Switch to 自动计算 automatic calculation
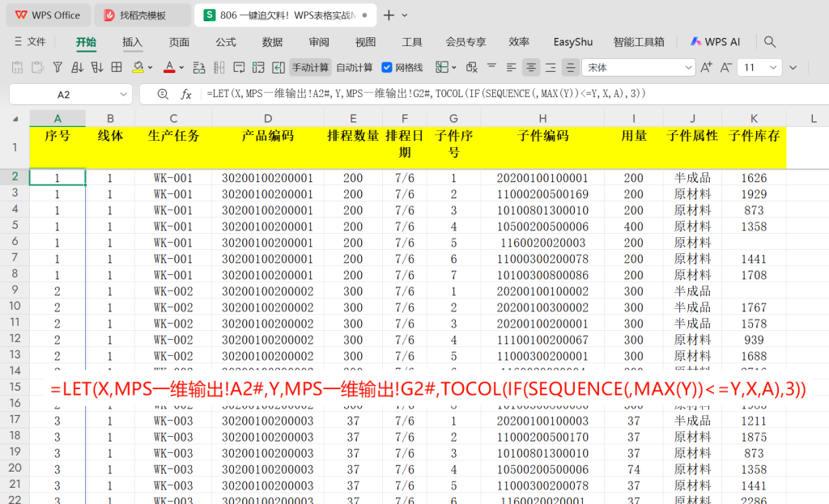 point(355,68)
